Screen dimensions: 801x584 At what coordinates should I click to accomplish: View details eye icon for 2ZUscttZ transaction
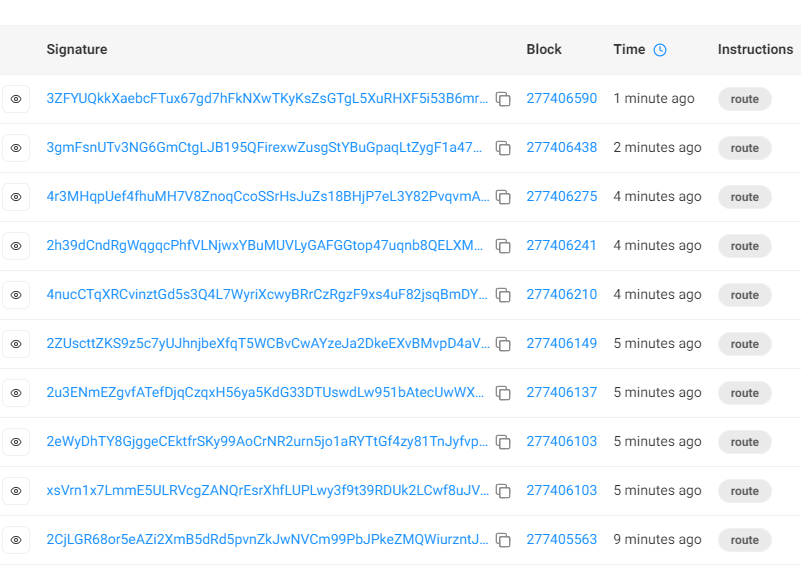(16, 344)
